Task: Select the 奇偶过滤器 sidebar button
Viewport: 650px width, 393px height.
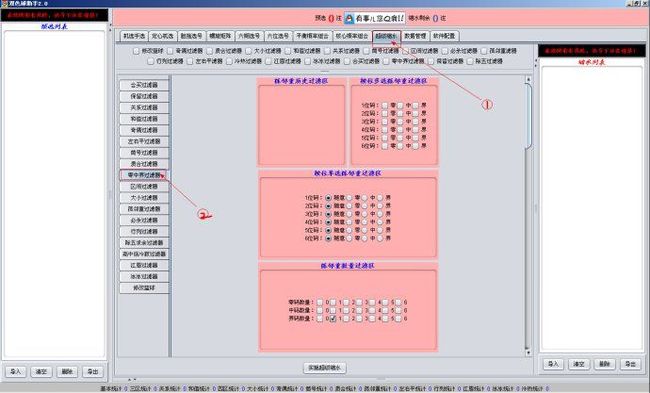Action: click(x=144, y=130)
